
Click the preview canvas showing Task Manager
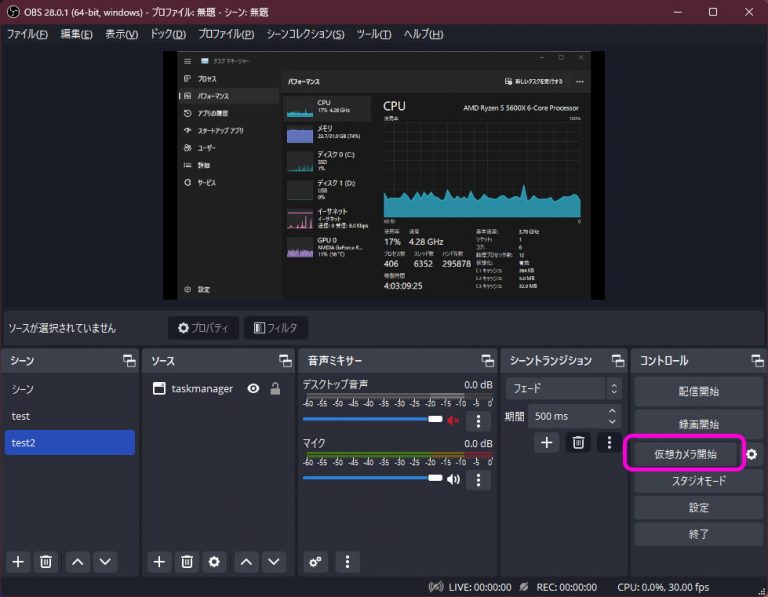pos(384,175)
